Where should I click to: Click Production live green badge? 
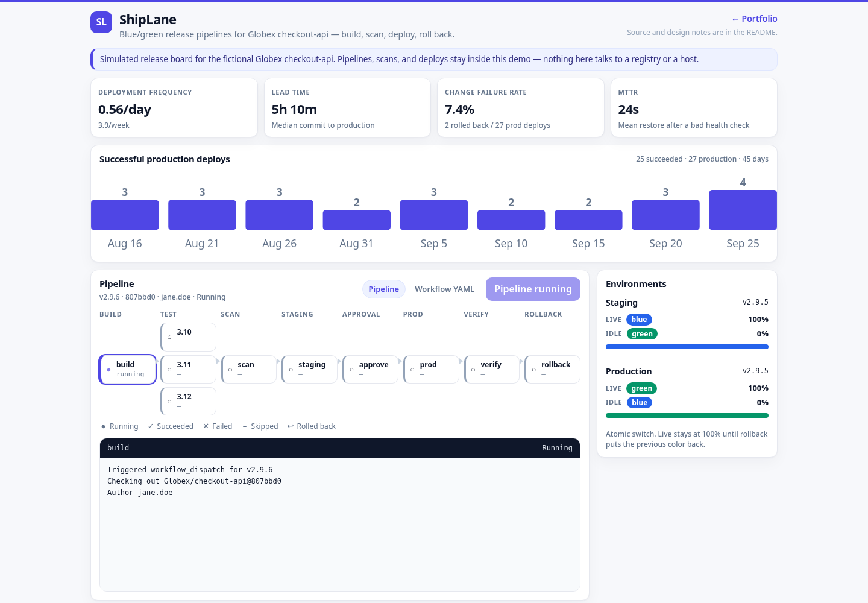pos(641,388)
